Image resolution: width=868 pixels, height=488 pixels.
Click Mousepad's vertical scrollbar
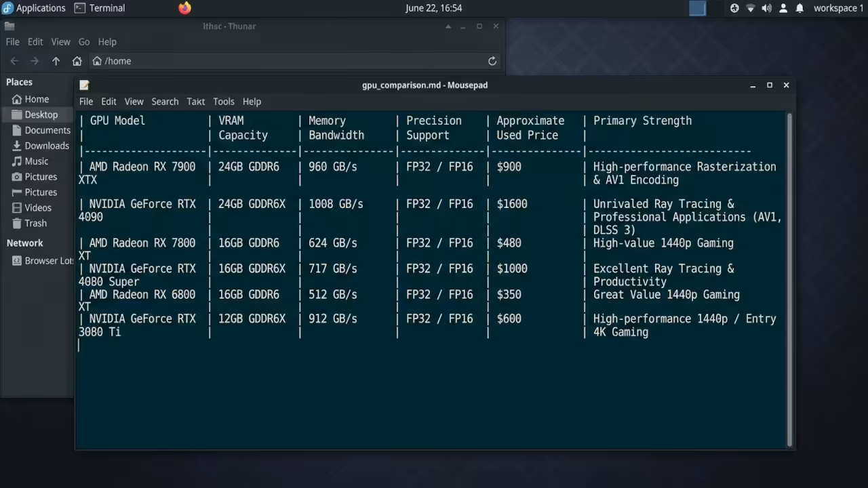[789, 279]
